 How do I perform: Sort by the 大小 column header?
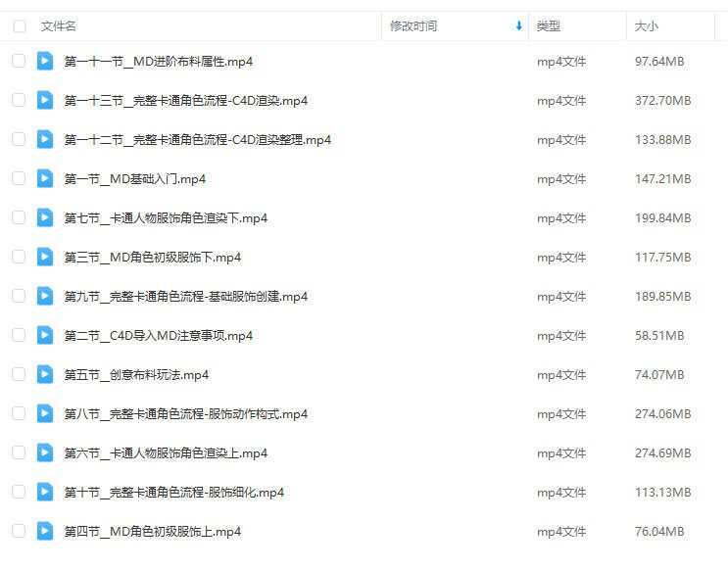click(x=647, y=26)
